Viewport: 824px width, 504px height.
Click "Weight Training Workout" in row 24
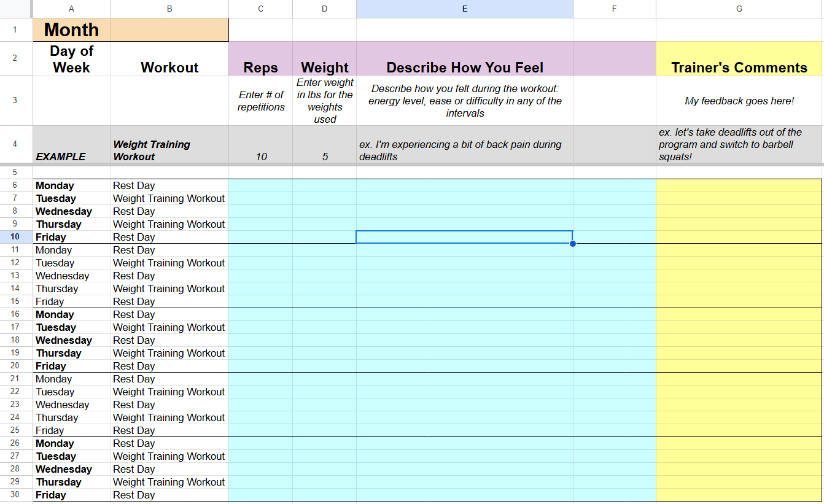tap(169, 417)
